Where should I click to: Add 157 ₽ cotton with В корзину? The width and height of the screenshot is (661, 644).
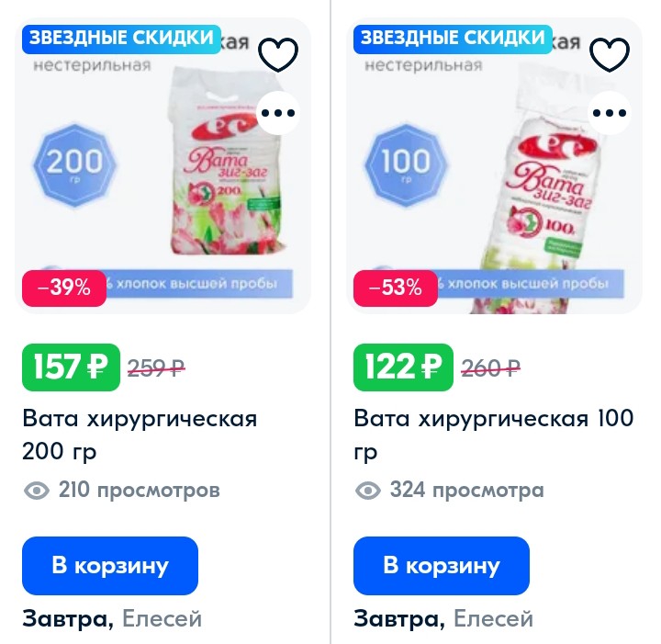tap(110, 566)
